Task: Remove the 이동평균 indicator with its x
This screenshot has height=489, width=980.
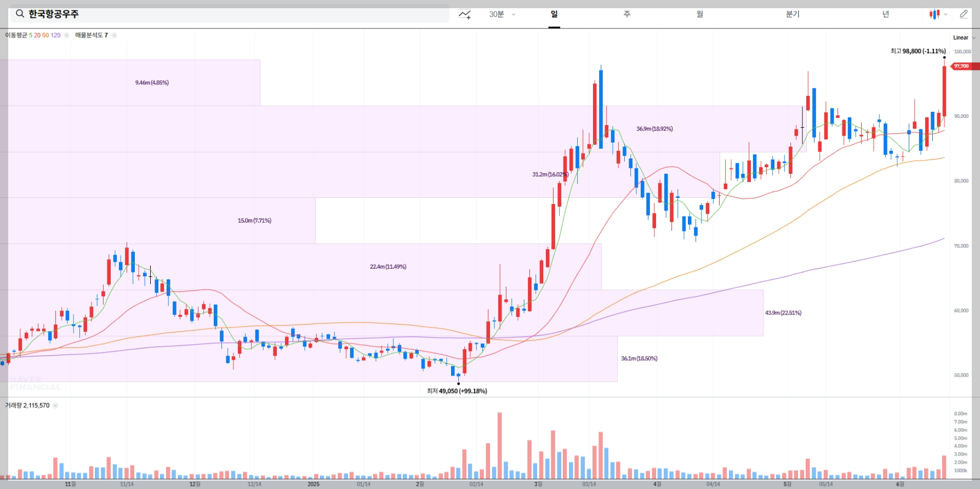Action: point(66,35)
